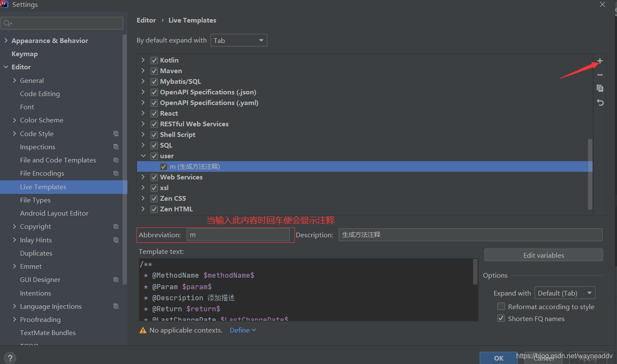Click the Define contexts link

(x=243, y=330)
